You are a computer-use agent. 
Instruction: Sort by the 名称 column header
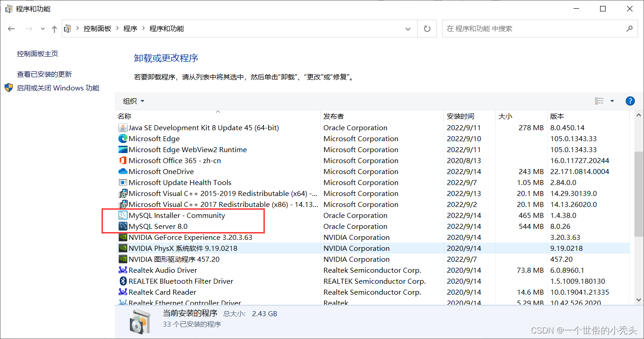[x=217, y=116]
